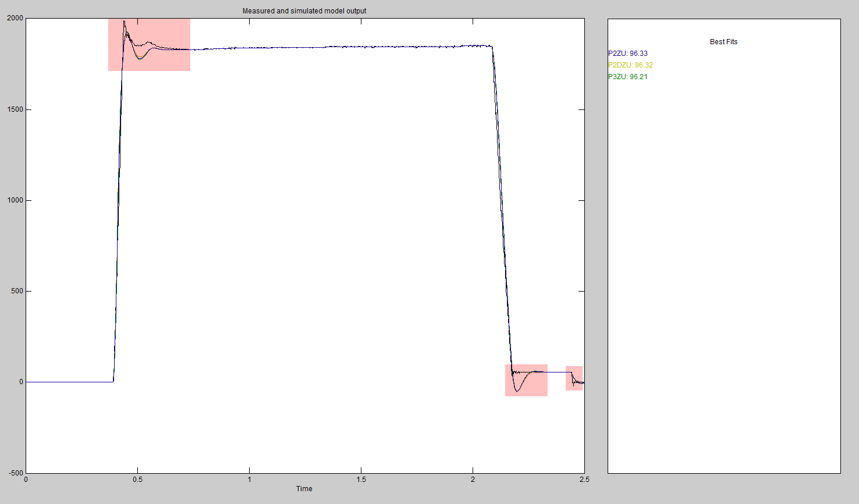Click the 2.5 x-axis tick label
This screenshot has width=859, height=504.
click(x=584, y=480)
